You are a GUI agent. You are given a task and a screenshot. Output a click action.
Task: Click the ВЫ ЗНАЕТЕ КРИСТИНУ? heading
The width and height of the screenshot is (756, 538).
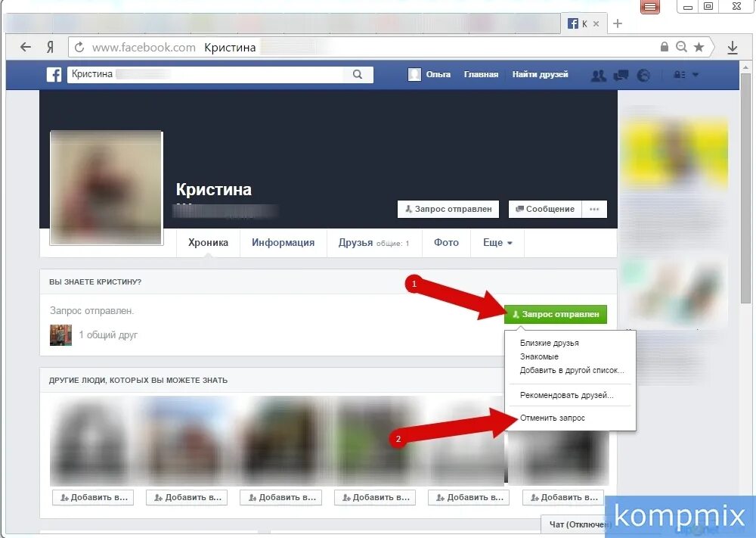point(95,281)
